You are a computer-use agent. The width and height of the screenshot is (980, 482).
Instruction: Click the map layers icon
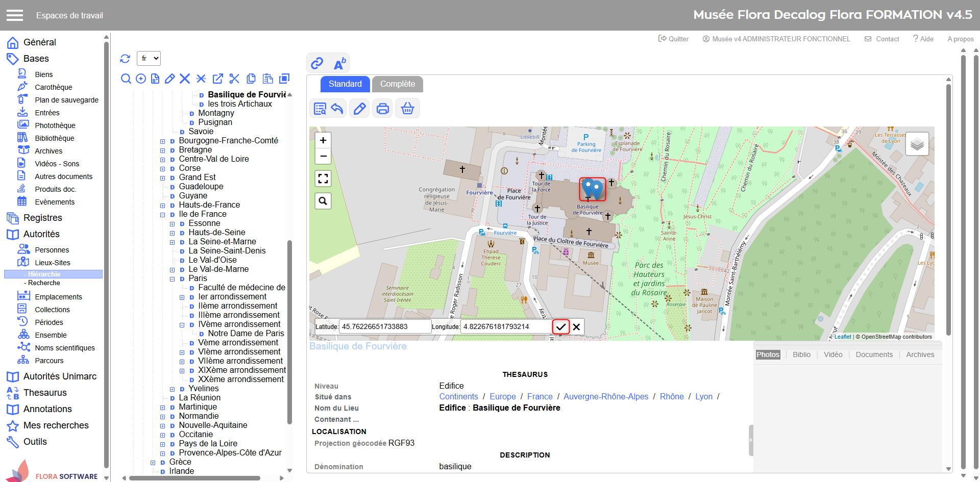click(917, 144)
